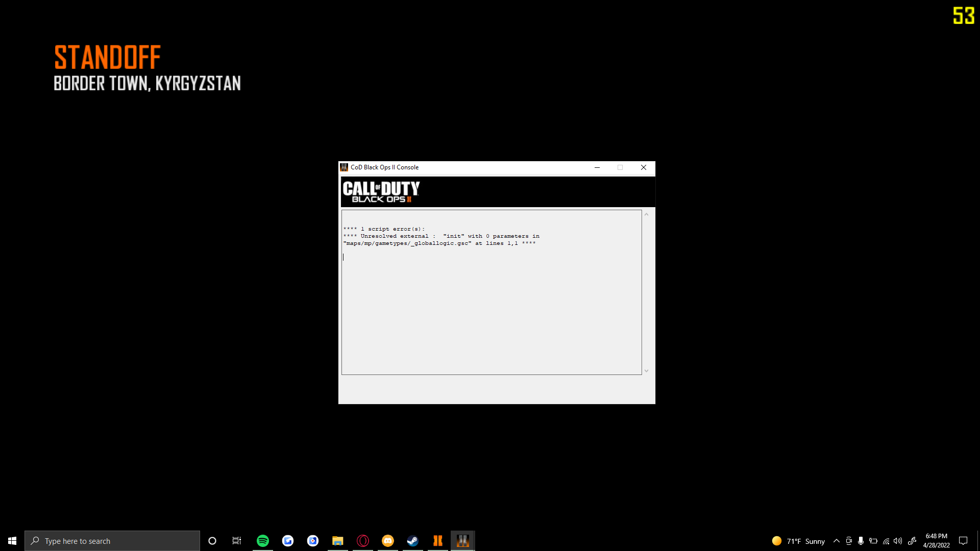This screenshot has height=551, width=980.
Task: Open the Windows Start menu
Action: [12, 541]
